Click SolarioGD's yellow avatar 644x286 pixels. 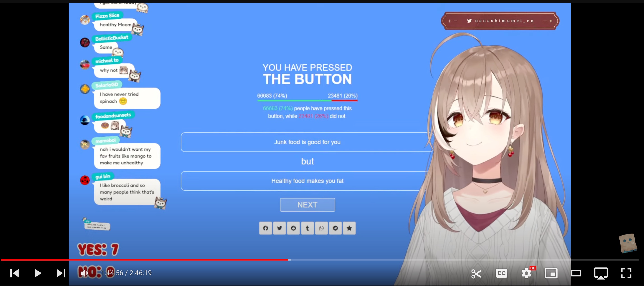85,89
